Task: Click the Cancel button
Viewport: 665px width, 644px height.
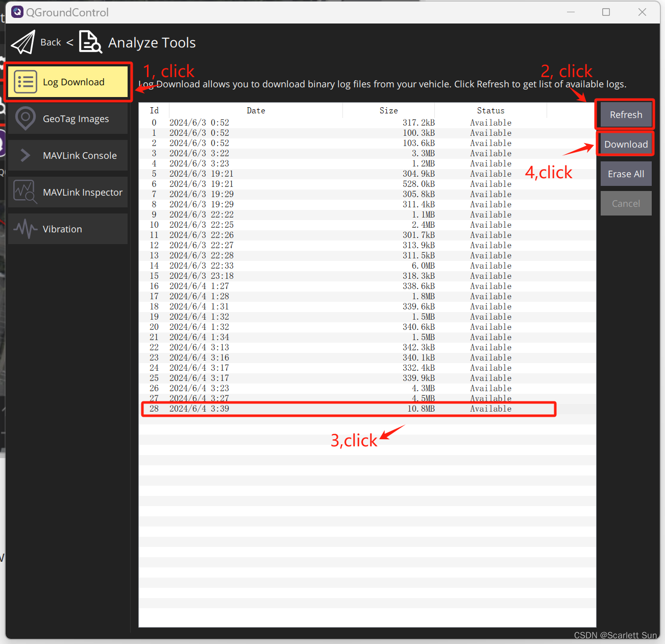Action: (x=626, y=203)
